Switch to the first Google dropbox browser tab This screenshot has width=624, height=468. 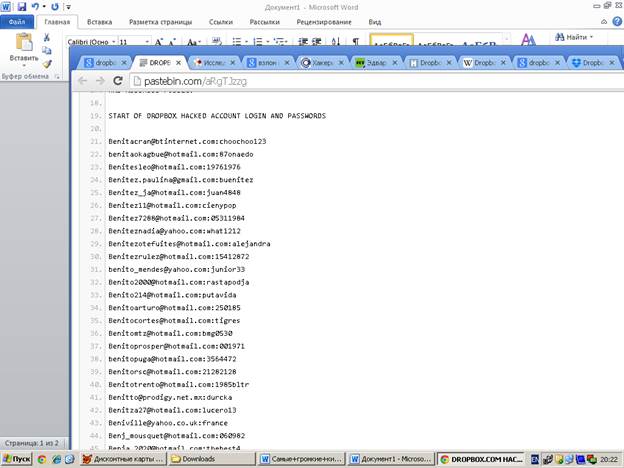click(102, 62)
